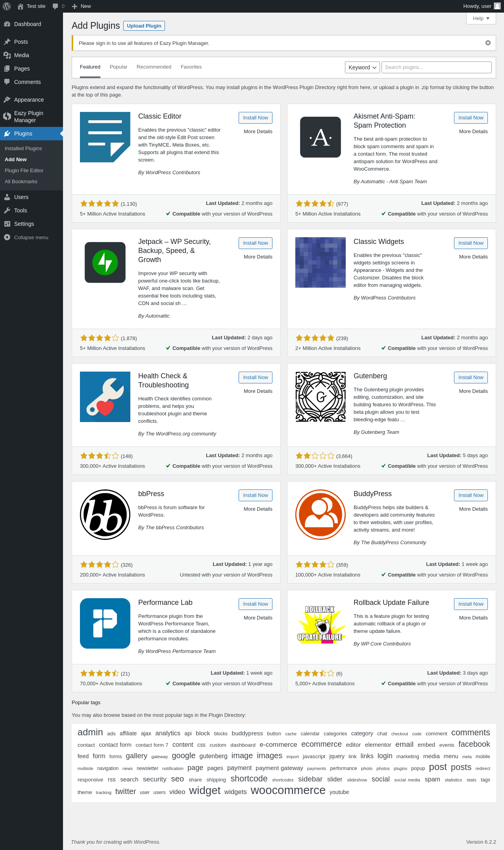Click the Classic Widgets plugin thumbnail
This screenshot has height=850, width=504.
[x=321, y=262]
